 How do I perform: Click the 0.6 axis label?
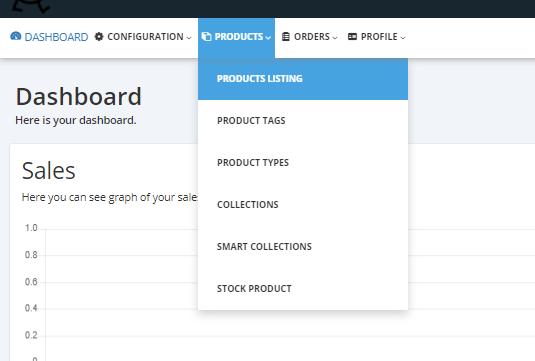point(31,282)
